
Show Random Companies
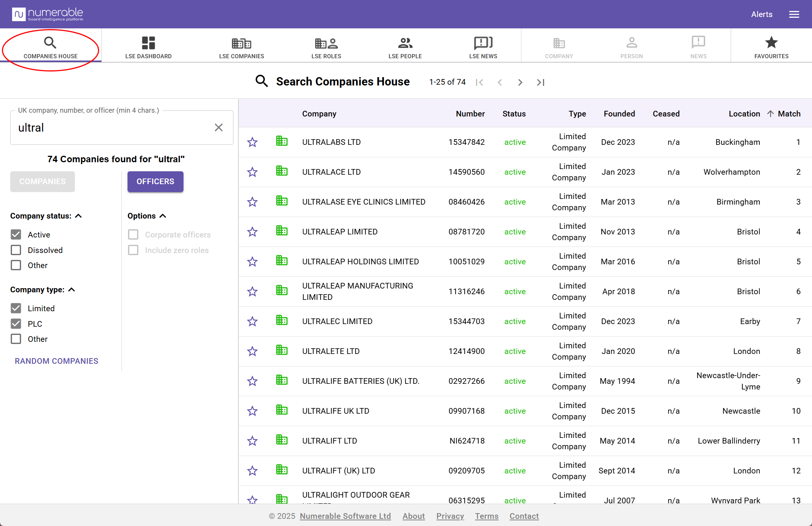pyautogui.click(x=56, y=361)
